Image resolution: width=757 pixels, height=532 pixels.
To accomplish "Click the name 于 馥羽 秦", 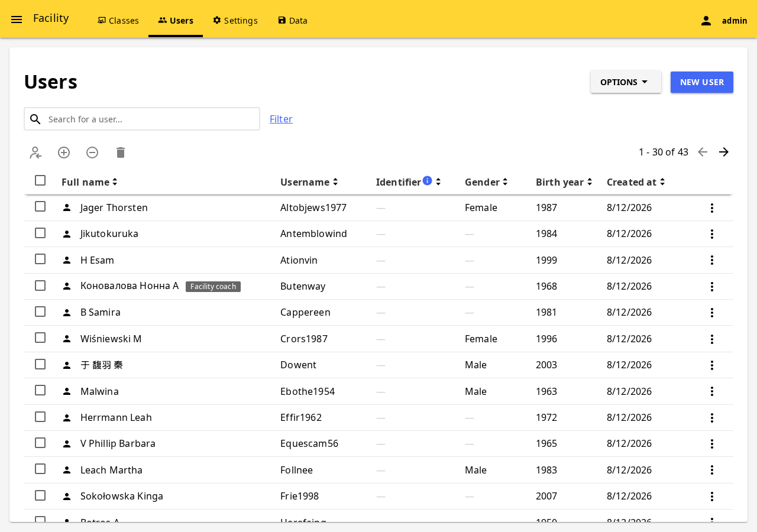I will click(102, 365).
